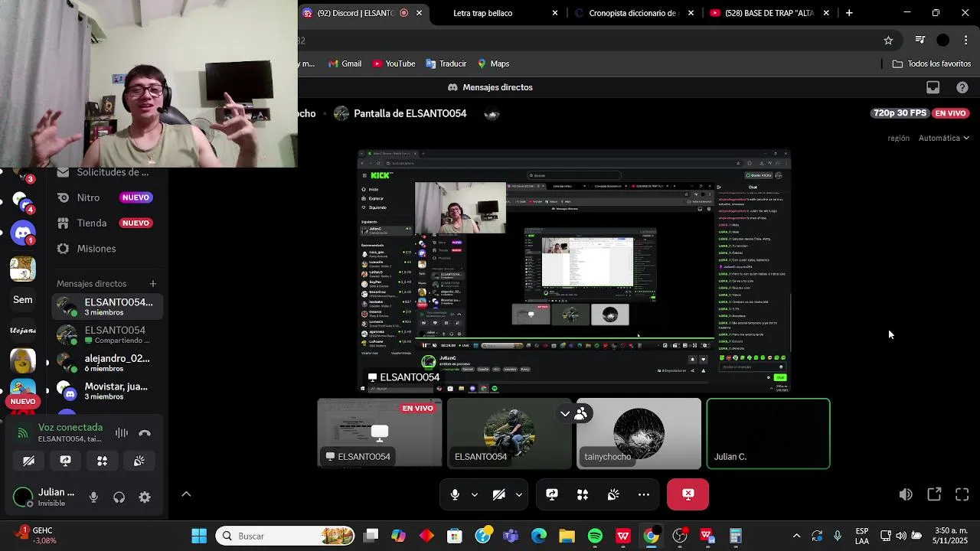Screen dimensions: 980x551
Task: Click the up chevron beside user panel
Action: coord(186,494)
